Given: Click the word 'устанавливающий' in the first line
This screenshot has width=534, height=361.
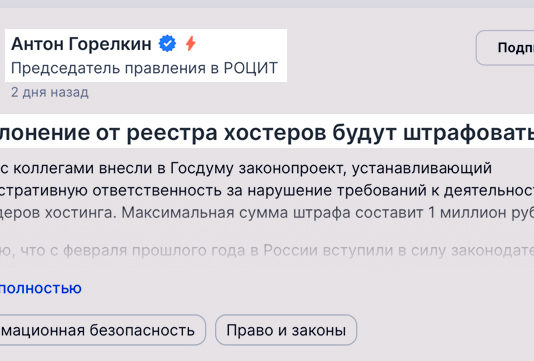Looking at the screenshot, I should (x=422, y=168).
